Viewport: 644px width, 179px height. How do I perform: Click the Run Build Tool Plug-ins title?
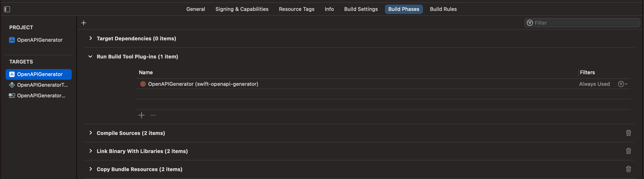(x=137, y=57)
